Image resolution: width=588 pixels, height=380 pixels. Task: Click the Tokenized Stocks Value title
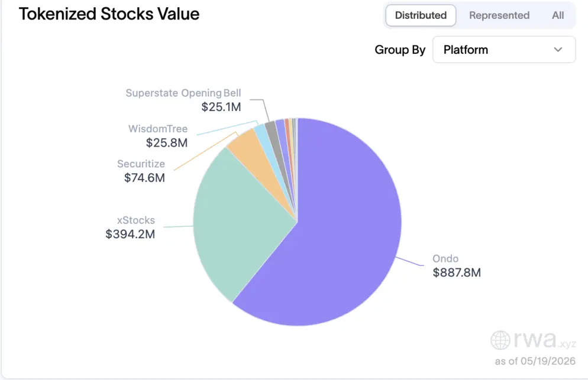click(109, 14)
